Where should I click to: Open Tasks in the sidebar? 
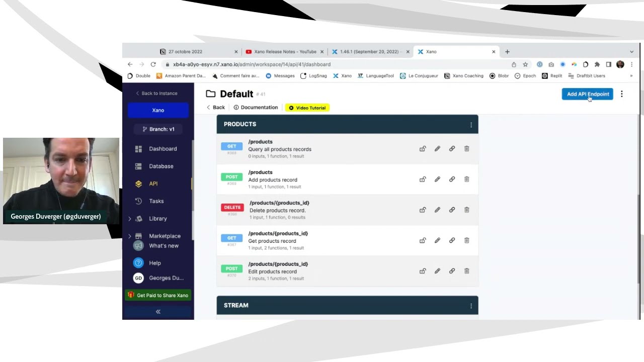tap(156, 201)
